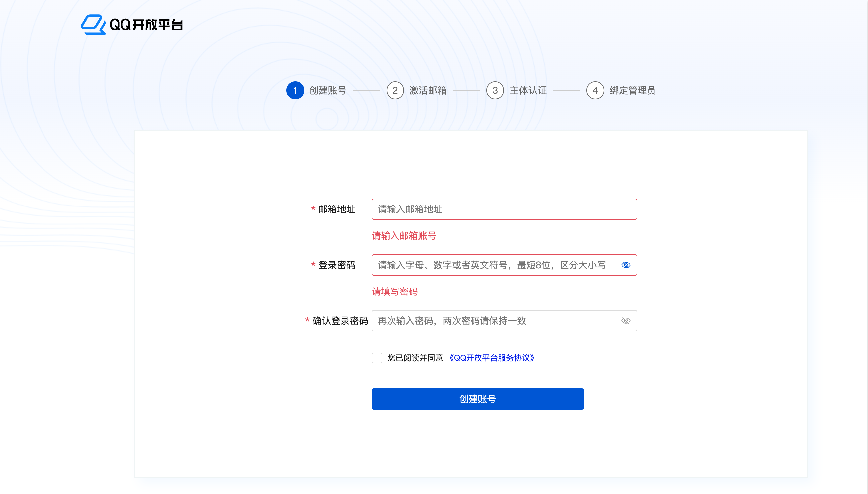The width and height of the screenshot is (868, 494).
Task: Toggle password visibility in 登录密码 field
Action: pyautogui.click(x=625, y=265)
